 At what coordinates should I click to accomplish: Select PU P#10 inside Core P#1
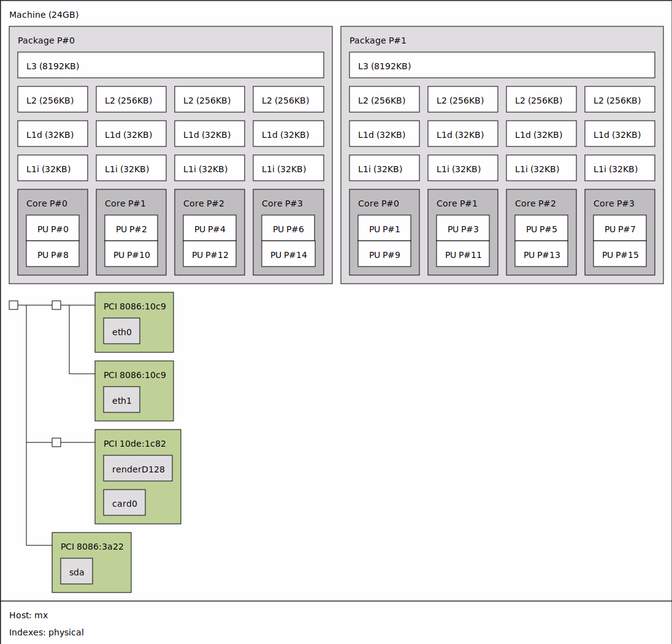click(x=131, y=254)
